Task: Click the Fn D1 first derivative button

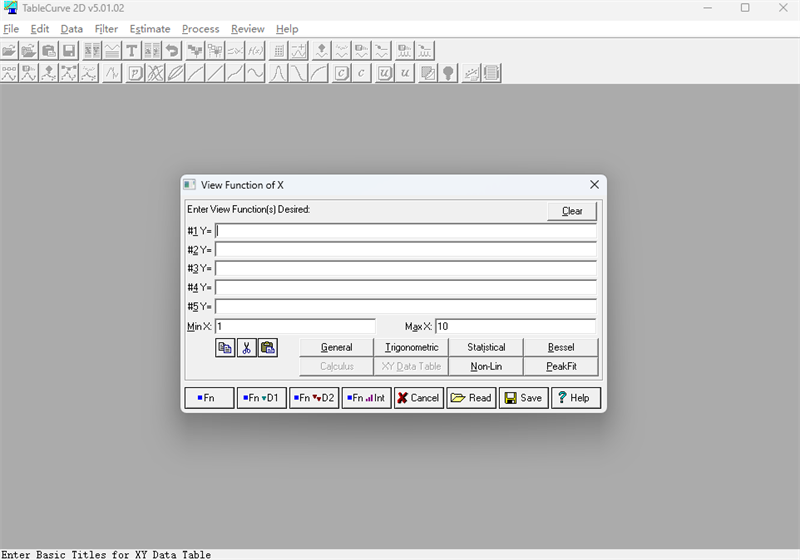Action: (x=262, y=398)
